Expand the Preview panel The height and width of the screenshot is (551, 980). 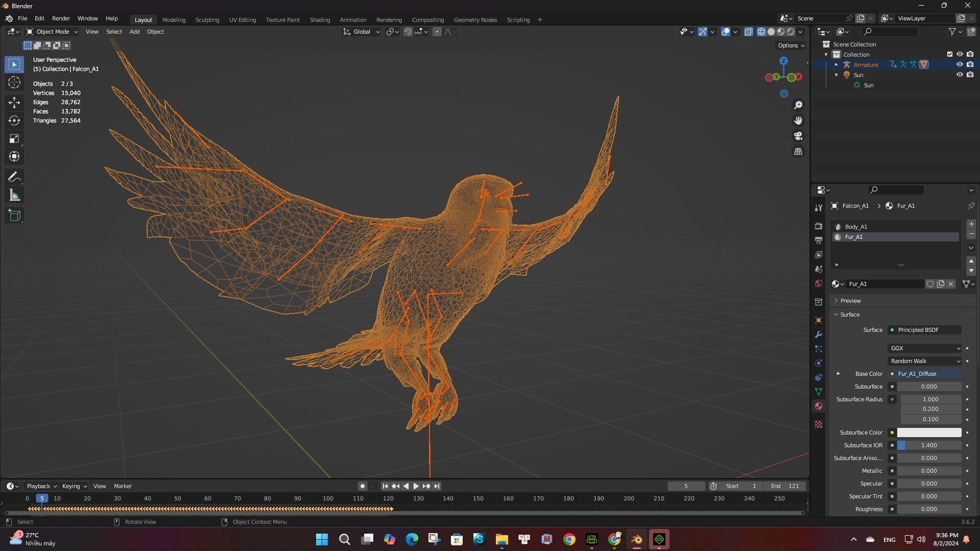(x=850, y=301)
